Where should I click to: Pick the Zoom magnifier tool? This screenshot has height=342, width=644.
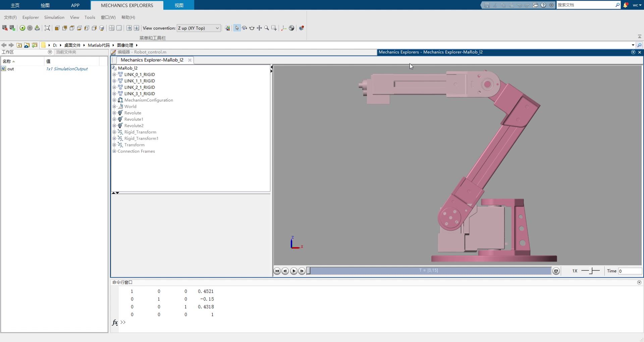[267, 28]
